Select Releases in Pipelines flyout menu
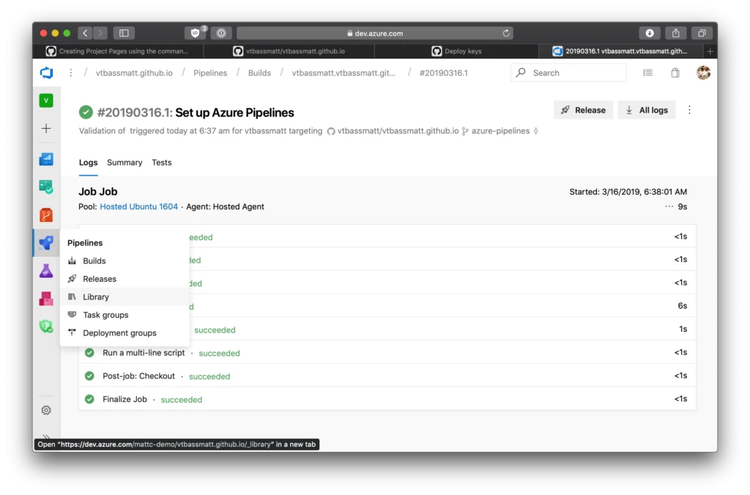750x495 pixels. coord(124,279)
